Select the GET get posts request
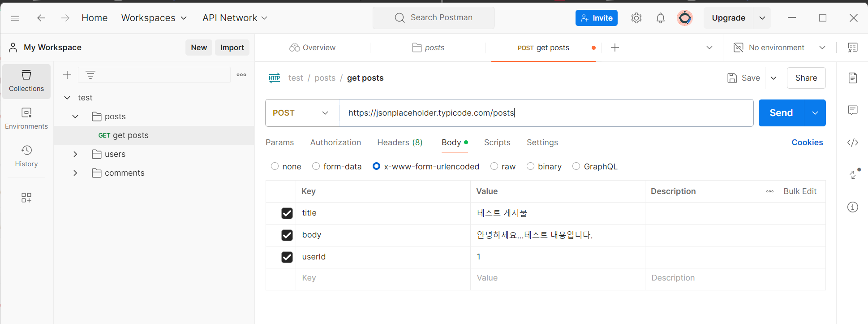The height and width of the screenshot is (324, 868). [154, 135]
